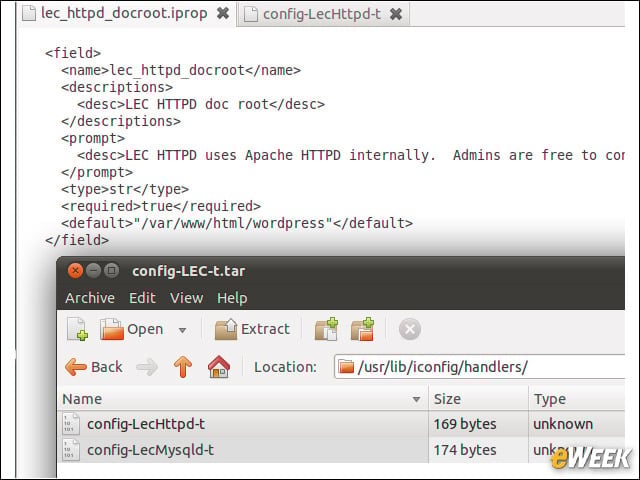Click the 169 bytes size cell
Screen dimensions: 640x480
(465, 424)
